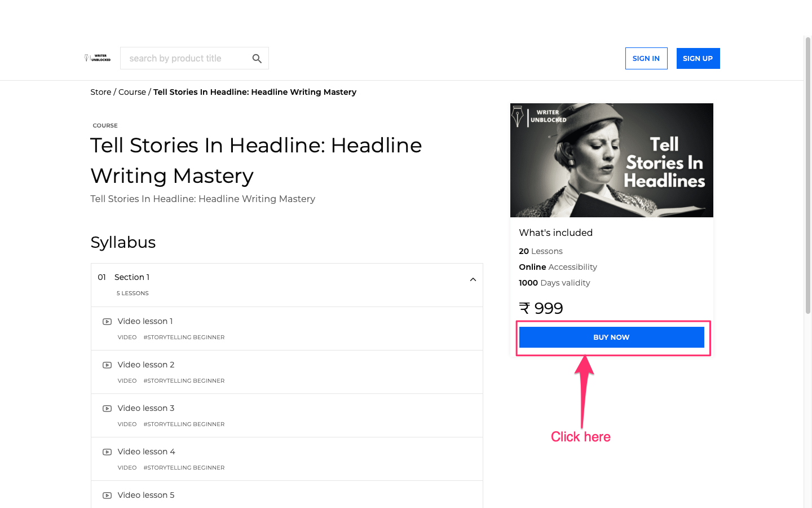Click the video icon for Video lesson 3
The width and height of the screenshot is (812, 508).
pos(107,409)
